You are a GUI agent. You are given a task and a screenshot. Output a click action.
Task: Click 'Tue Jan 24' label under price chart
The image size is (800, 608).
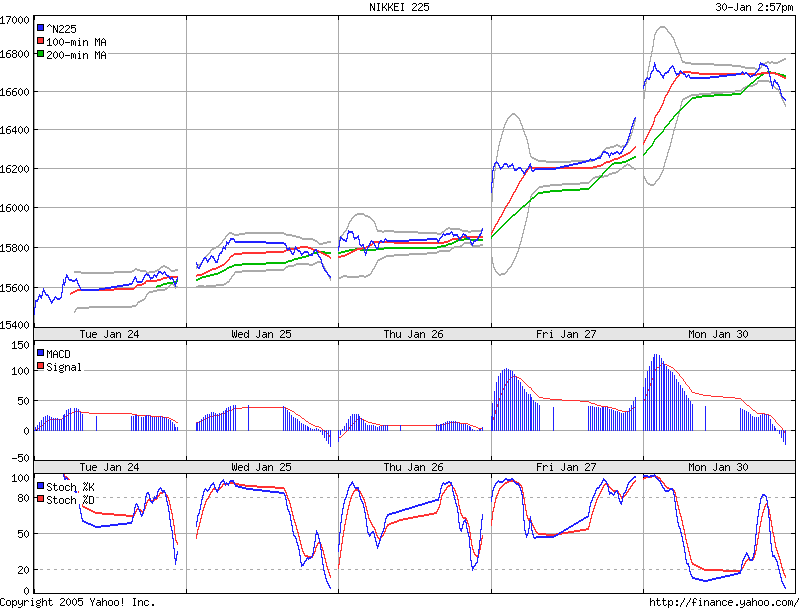pyautogui.click(x=109, y=334)
